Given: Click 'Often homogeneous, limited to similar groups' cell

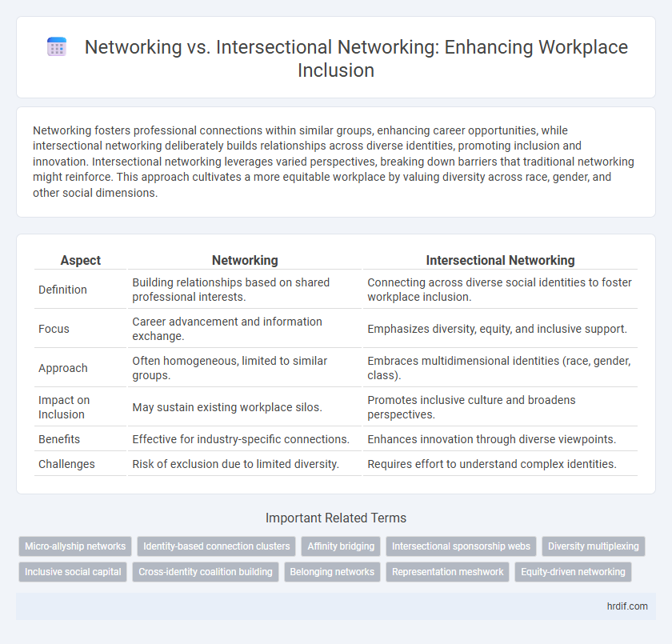Looking at the screenshot, I should coord(245,368).
